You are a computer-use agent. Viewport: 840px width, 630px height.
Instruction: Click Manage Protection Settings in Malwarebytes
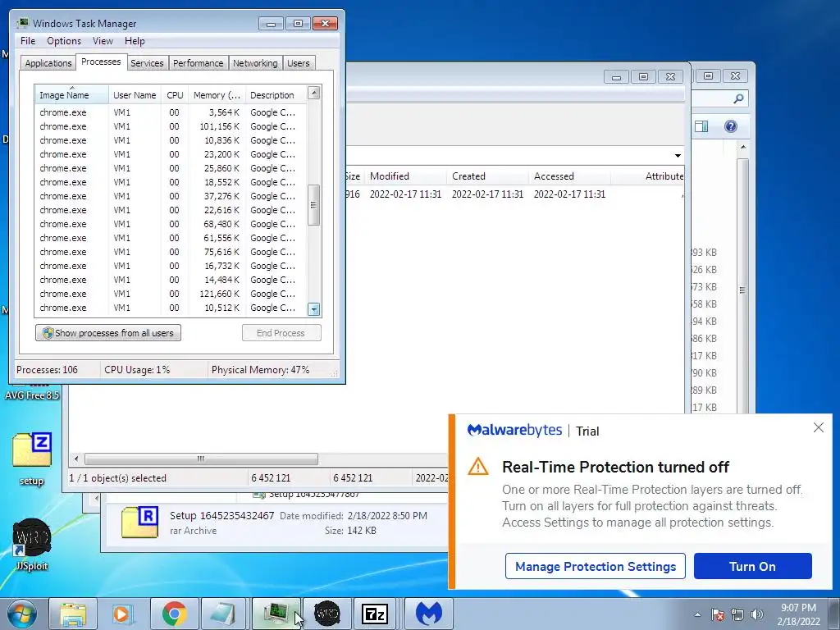click(x=596, y=566)
